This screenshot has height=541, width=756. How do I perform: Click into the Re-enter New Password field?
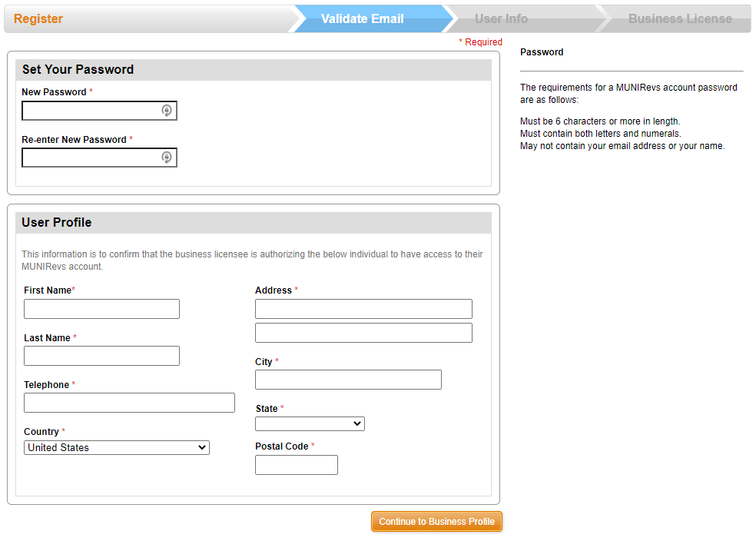pyautogui.click(x=91, y=158)
